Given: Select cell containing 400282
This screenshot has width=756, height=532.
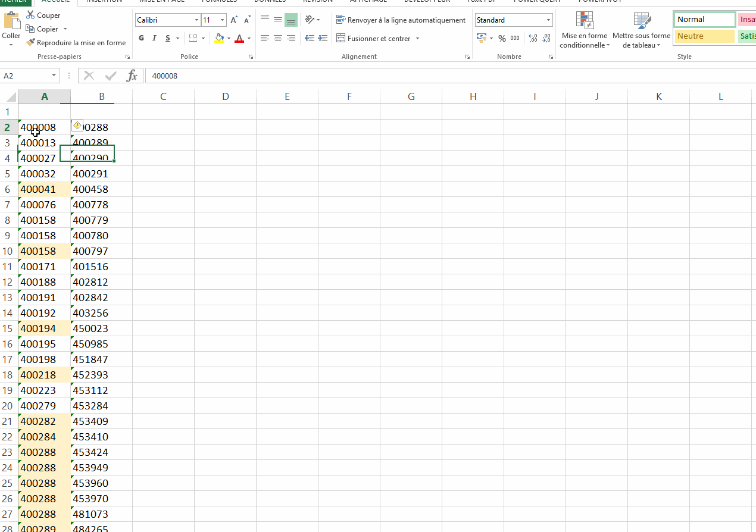Looking at the screenshot, I should (44, 421).
